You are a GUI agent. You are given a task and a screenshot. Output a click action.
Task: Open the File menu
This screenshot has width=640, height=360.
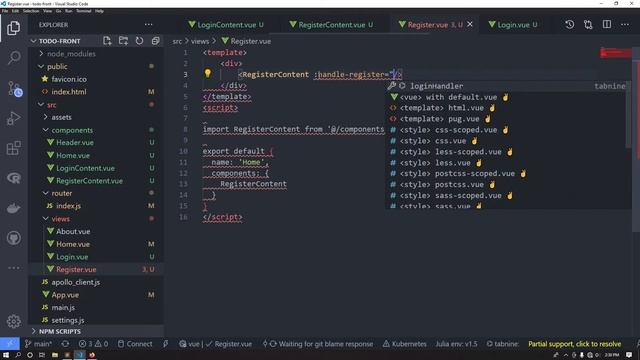click(x=5, y=11)
